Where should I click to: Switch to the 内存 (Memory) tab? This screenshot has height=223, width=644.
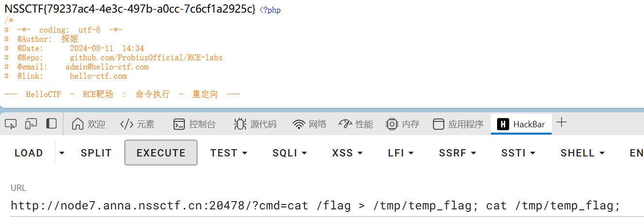tap(402, 124)
